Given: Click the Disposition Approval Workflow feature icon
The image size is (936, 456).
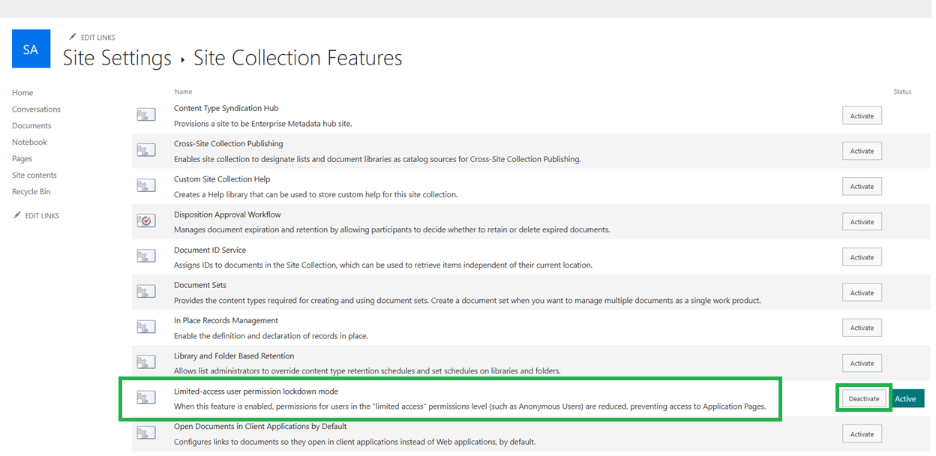Looking at the screenshot, I should click(x=146, y=221).
